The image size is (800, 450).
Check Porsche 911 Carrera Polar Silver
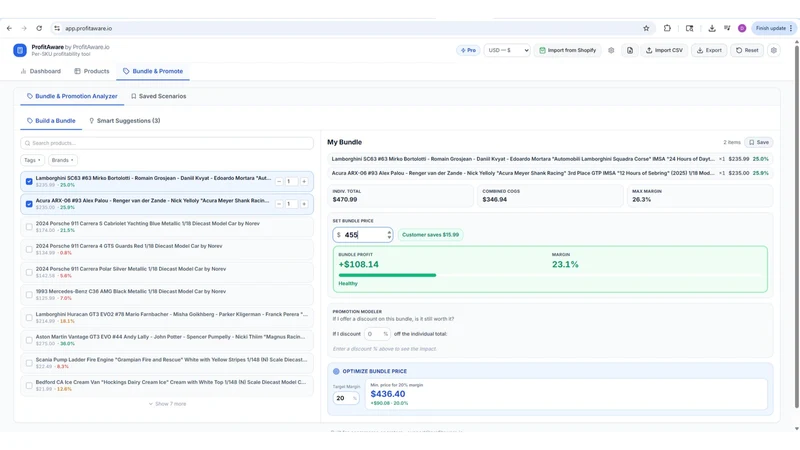click(29, 272)
